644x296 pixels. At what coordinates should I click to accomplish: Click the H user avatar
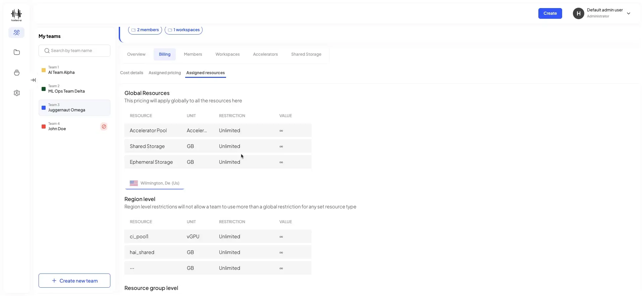click(x=579, y=13)
